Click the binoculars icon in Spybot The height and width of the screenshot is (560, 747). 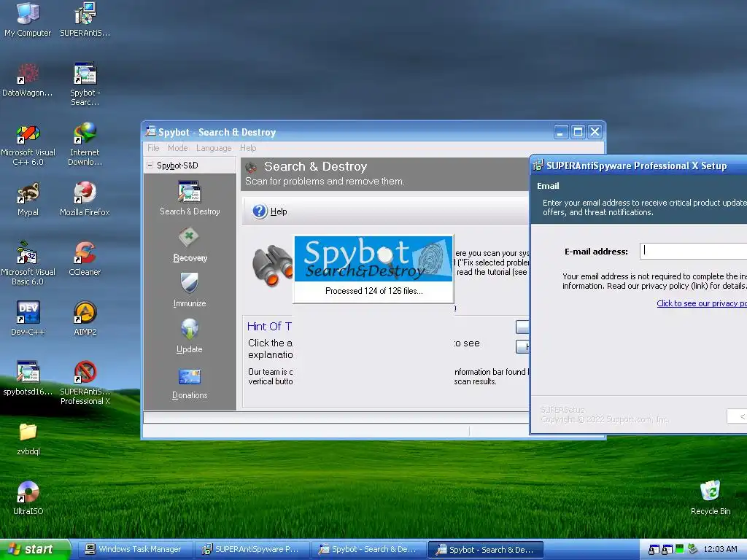272,265
